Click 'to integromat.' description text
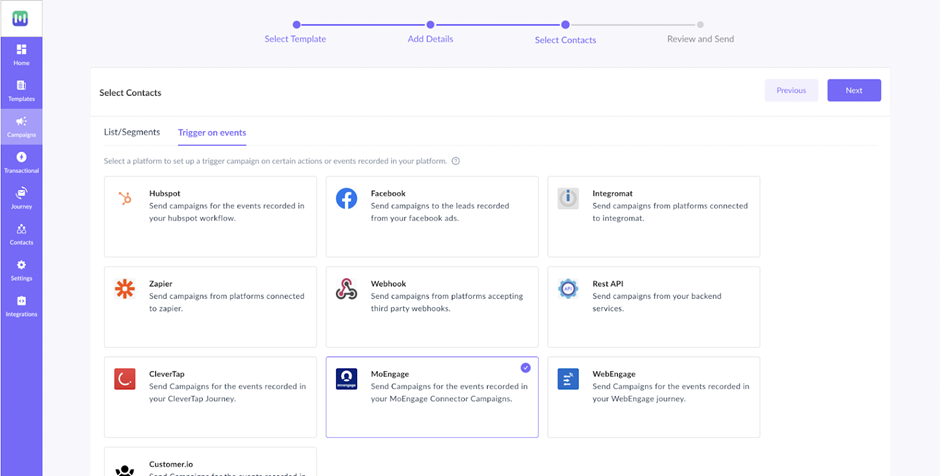The image size is (940, 476). coord(617,219)
